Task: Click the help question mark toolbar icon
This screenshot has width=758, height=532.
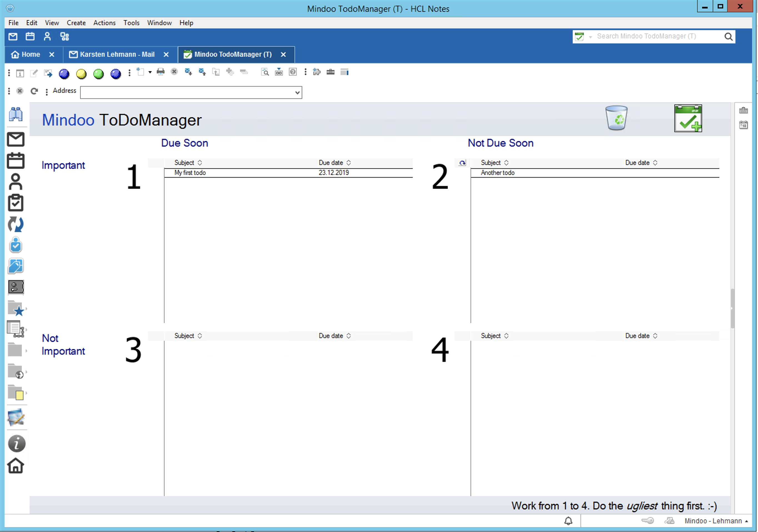Action: [x=293, y=72]
